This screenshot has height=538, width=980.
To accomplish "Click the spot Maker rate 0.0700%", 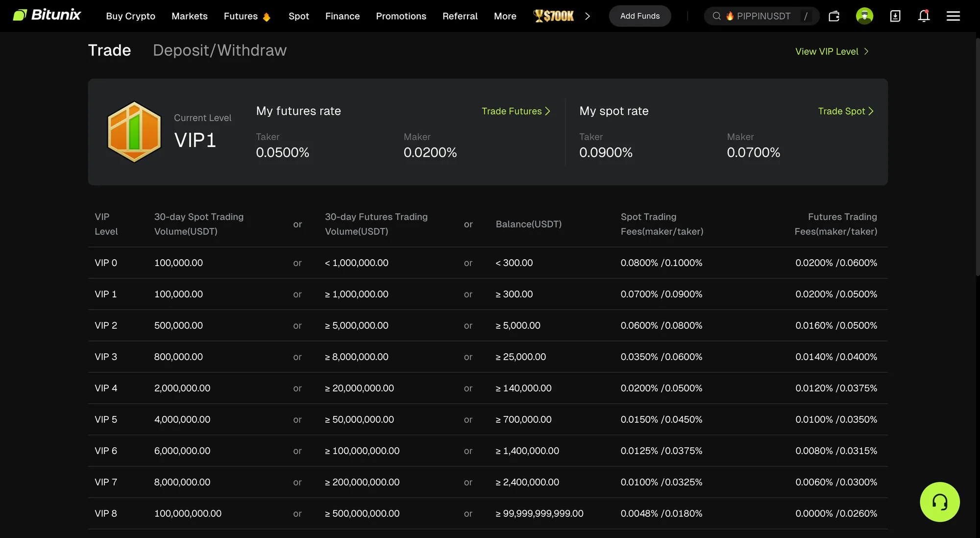I will pyautogui.click(x=753, y=152).
